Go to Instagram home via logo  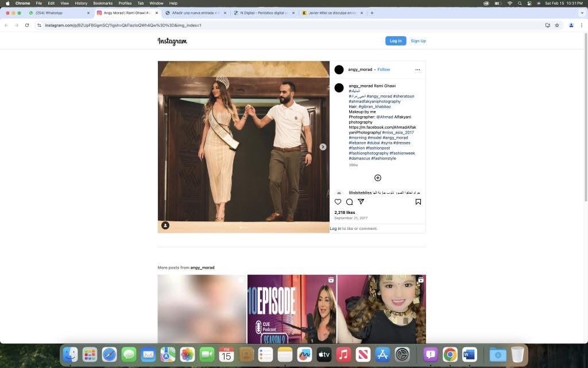172,41
